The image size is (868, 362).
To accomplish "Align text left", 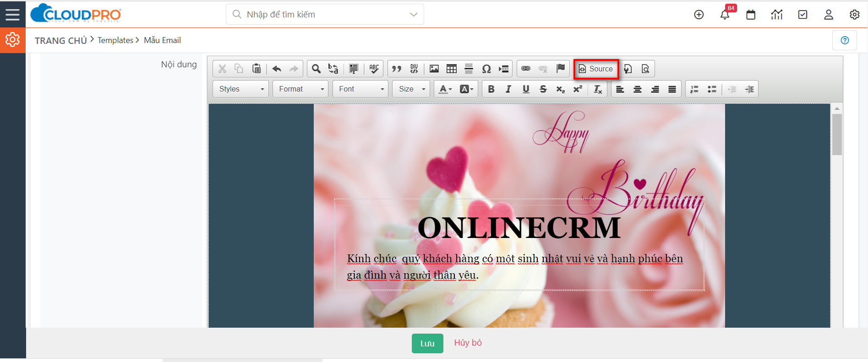I will pyautogui.click(x=620, y=89).
